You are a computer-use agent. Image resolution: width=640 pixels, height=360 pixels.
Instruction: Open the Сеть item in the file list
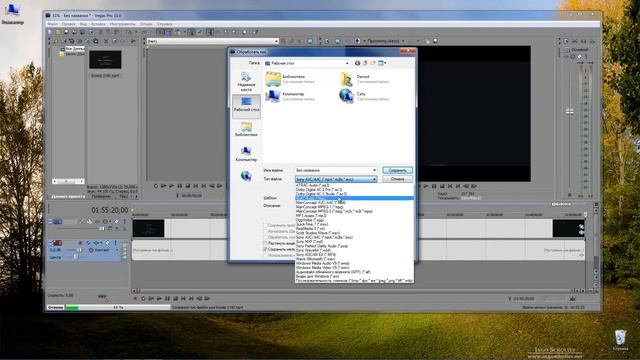[364, 96]
